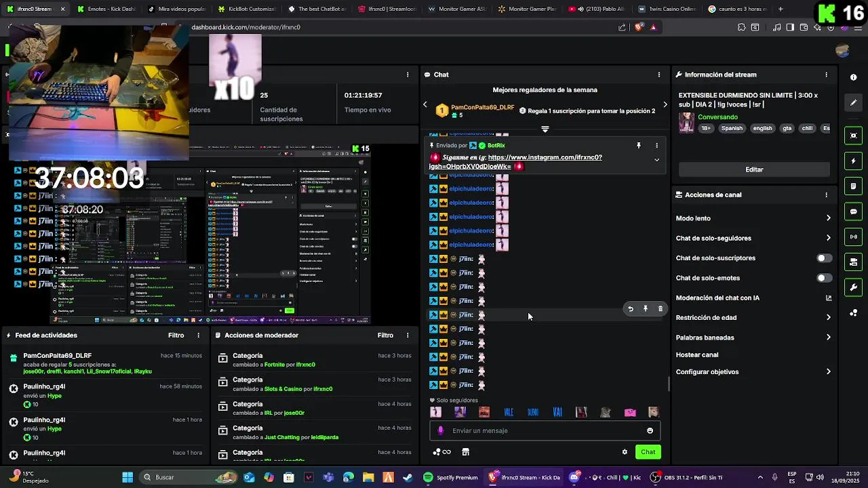The image size is (868, 488).
Task: Open Información del stream three-dot menu
Action: (826, 75)
